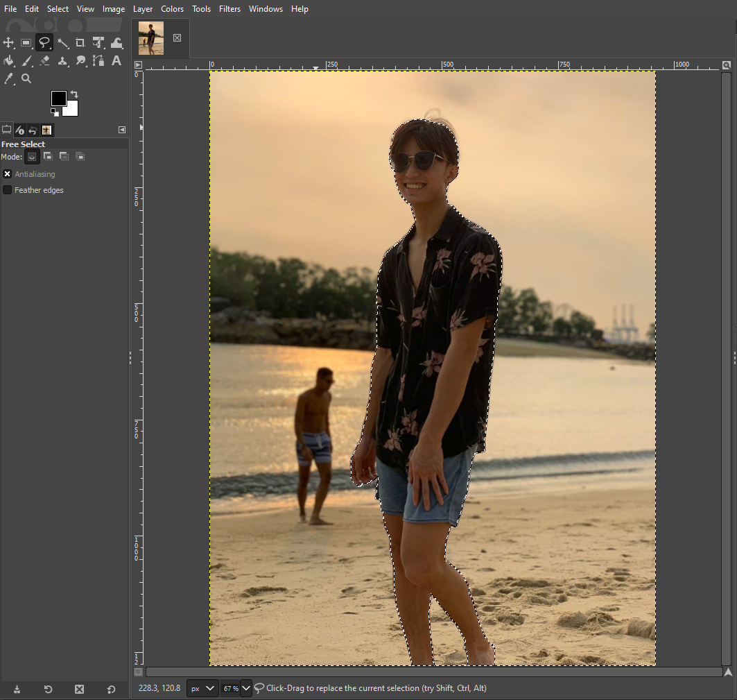The image size is (737, 700).
Task: Activate the Text tool
Action: [116, 61]
